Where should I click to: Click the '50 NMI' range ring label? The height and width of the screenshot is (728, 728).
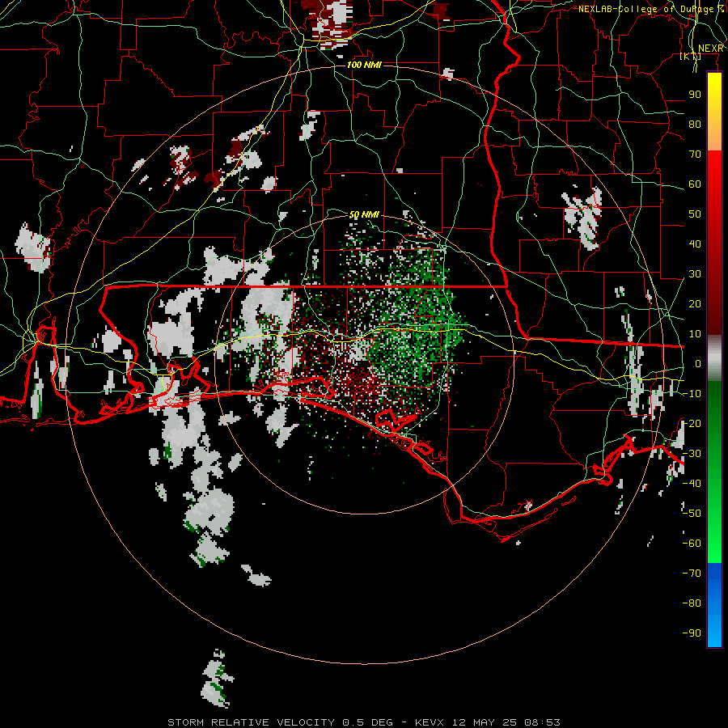pyautogui.click(x=364, y=214)
